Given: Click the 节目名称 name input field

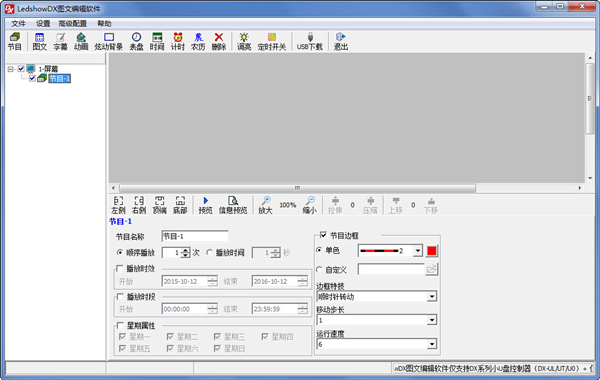Looking at the screenshot, I should [x=195, y=236].
